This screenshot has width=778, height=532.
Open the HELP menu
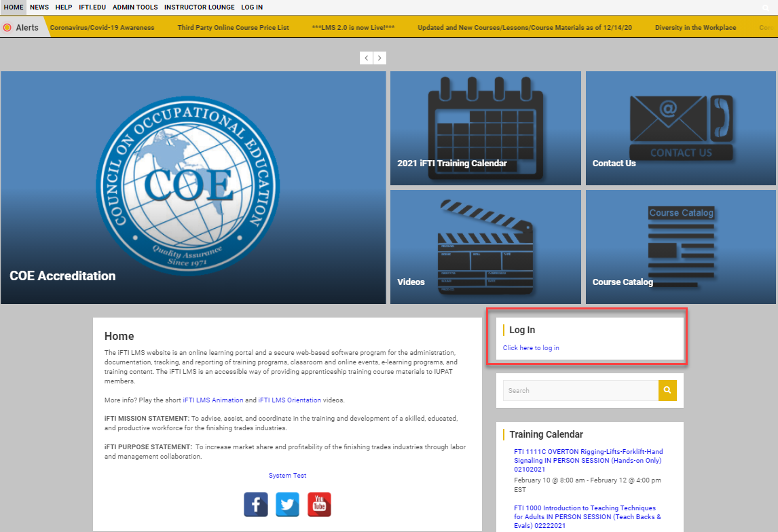tap(64, 7)
